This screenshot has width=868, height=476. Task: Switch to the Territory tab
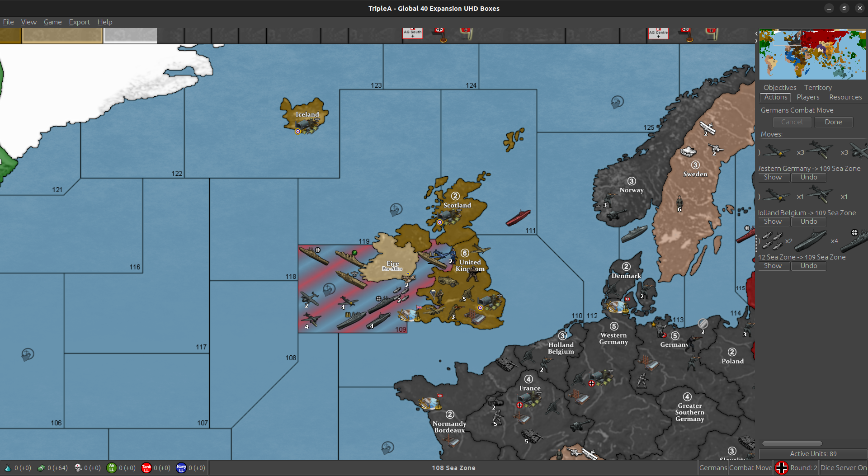pyautogui.click(x=818, y=87)
